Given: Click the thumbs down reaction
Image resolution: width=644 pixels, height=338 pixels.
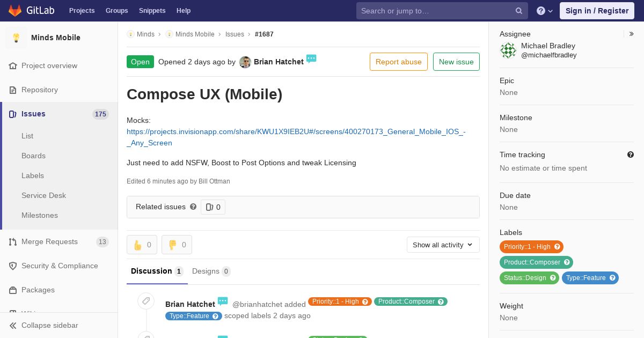Looking at the screenshot, I should tap(177, 245).
